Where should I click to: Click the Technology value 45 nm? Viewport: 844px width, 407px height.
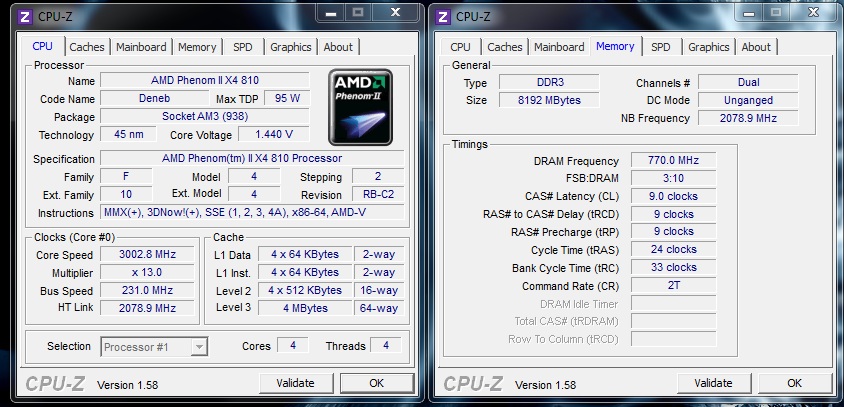coord(129,134)
